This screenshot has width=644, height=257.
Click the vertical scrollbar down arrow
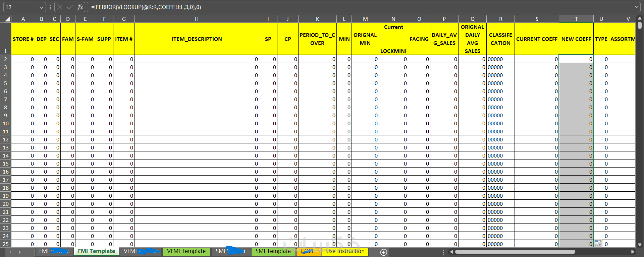click(640, 245)
